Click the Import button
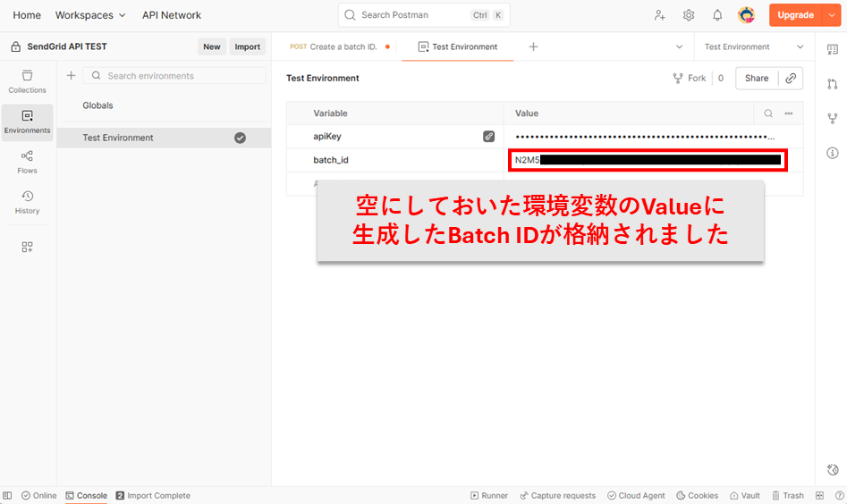847x504 pixels. point(248,47)
